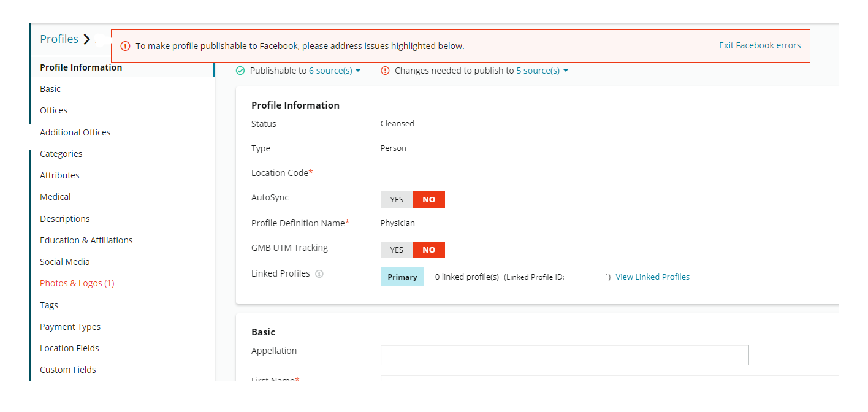Select Attributes in the sidebar
This screenshot has height=412, width=868.
pos(59,175)
